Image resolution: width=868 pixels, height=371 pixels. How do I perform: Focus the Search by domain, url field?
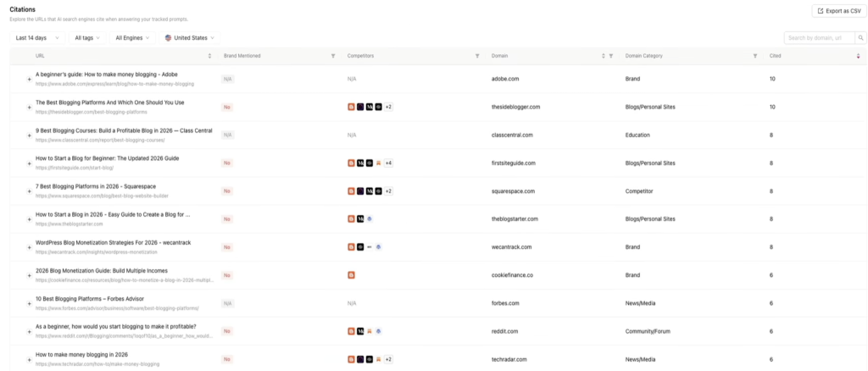[820, 38]
